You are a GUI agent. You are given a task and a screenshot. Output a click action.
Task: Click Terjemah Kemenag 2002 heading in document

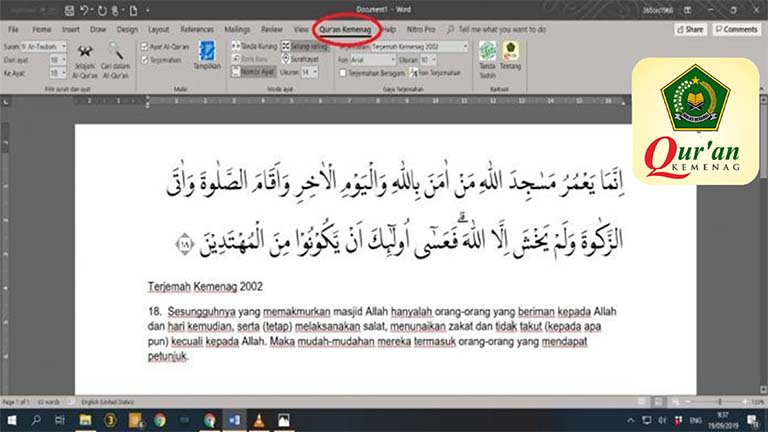tap(205, 287)
